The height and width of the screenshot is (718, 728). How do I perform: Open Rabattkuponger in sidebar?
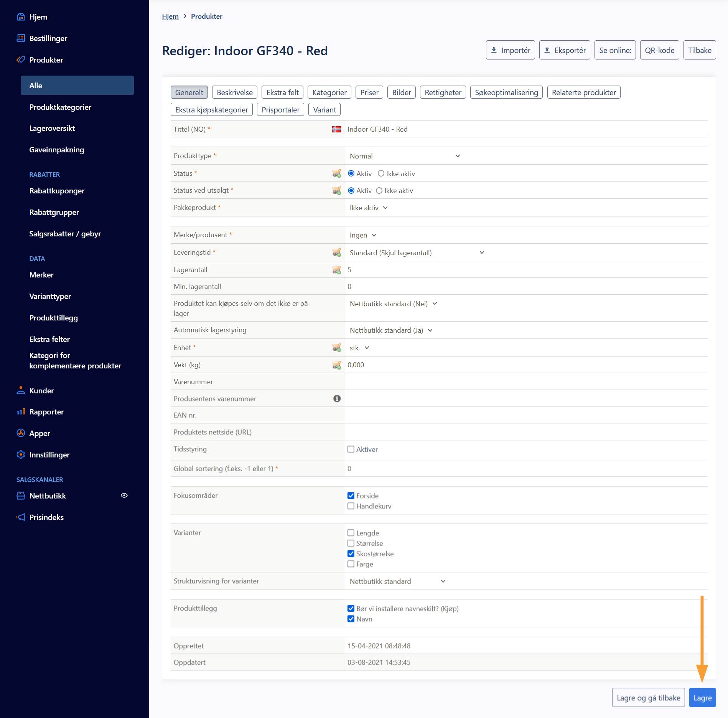click(x=57, y=191)
